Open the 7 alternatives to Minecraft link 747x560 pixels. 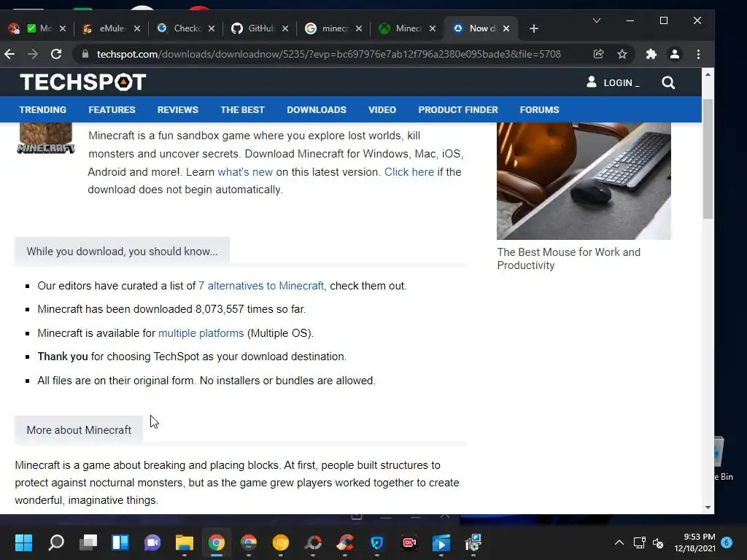click(262, 286)
